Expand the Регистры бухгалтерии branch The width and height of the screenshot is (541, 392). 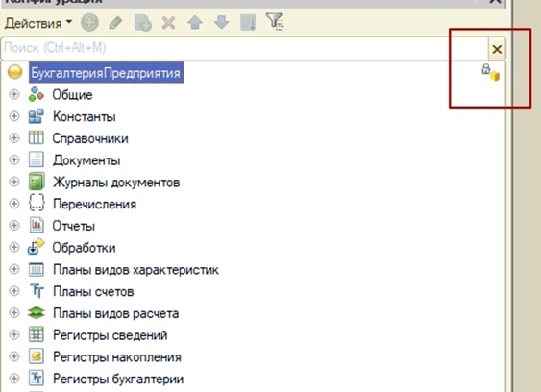click(14, 379)
